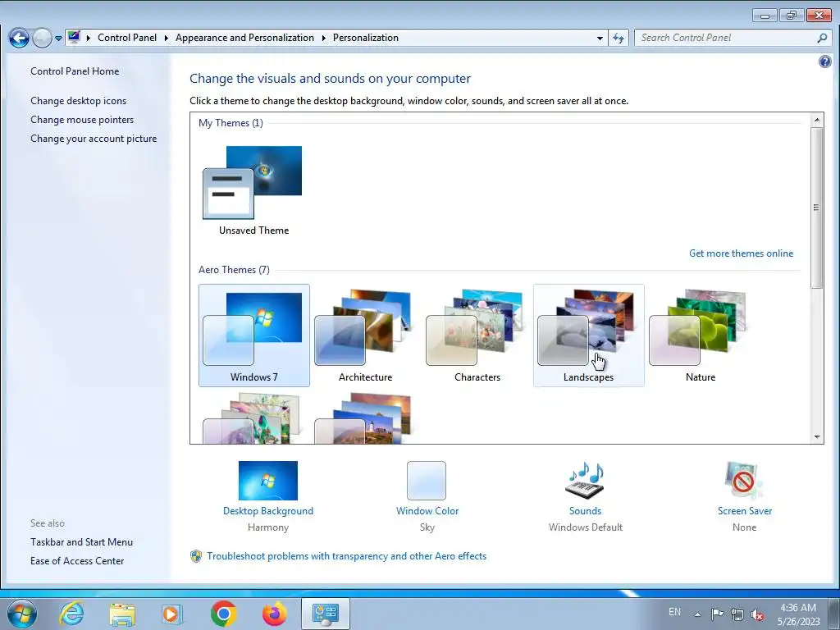
Task: Select the Windows 7 Aero theme
Action: tap(254, 336)
